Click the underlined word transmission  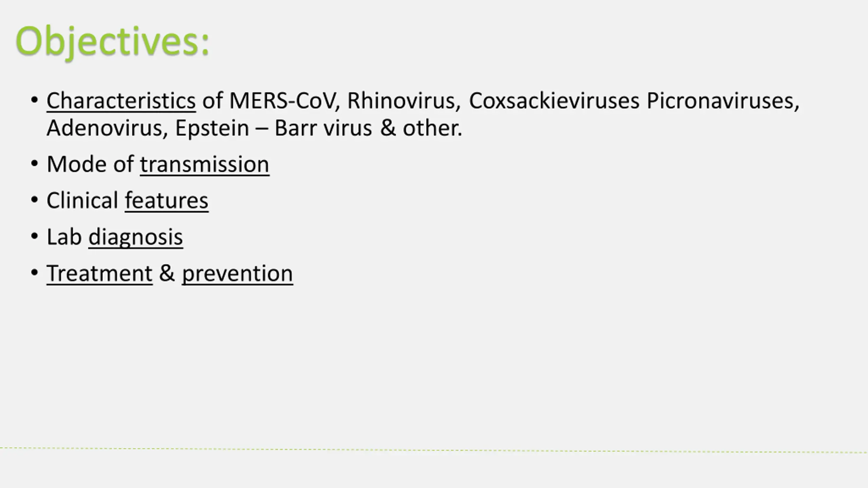coord(205,165)
